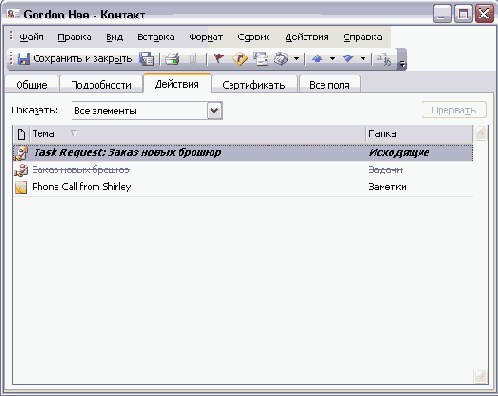Sort list by the Тема column header

(197, 134)
